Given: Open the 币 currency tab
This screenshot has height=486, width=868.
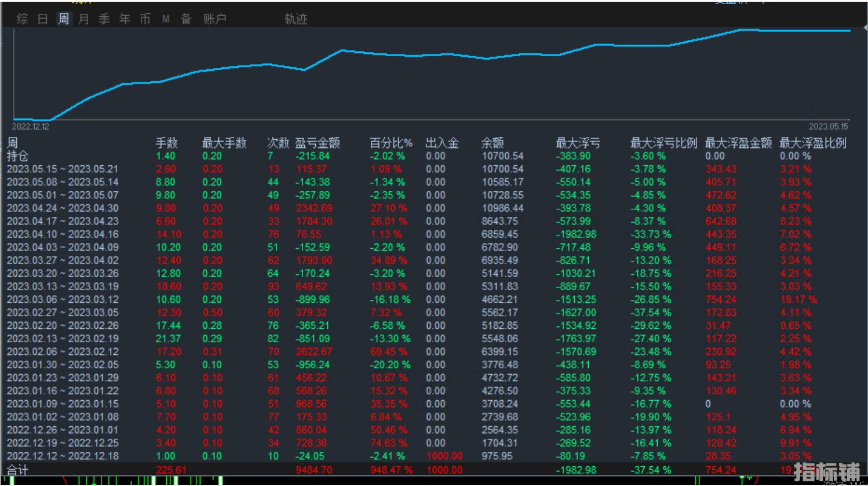Looking at the screenshot, I should tap(145, 19).
